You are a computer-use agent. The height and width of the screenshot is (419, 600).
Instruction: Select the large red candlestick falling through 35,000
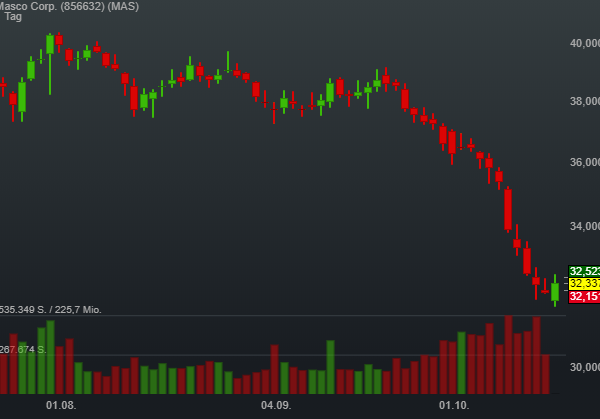click(508, 210)
